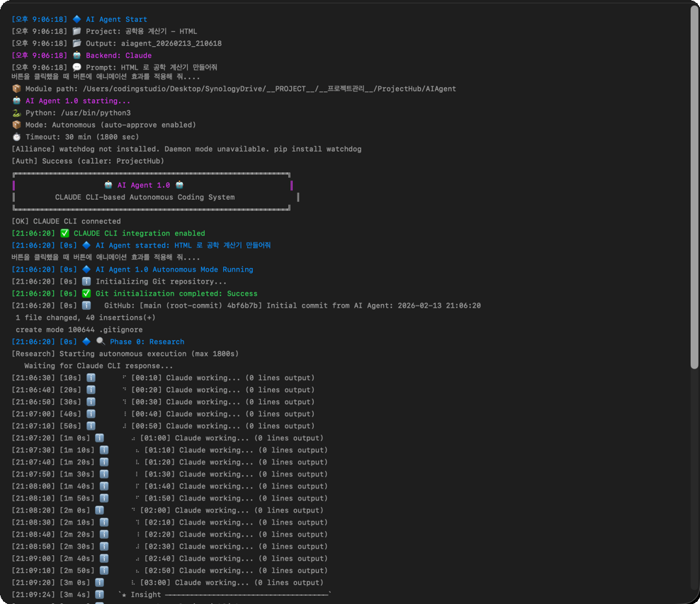The width and height of the screenshot is (700, 604).
Task: Click the Output folder name aiagent_20260213_210618
Action: (x=171, y=43)
